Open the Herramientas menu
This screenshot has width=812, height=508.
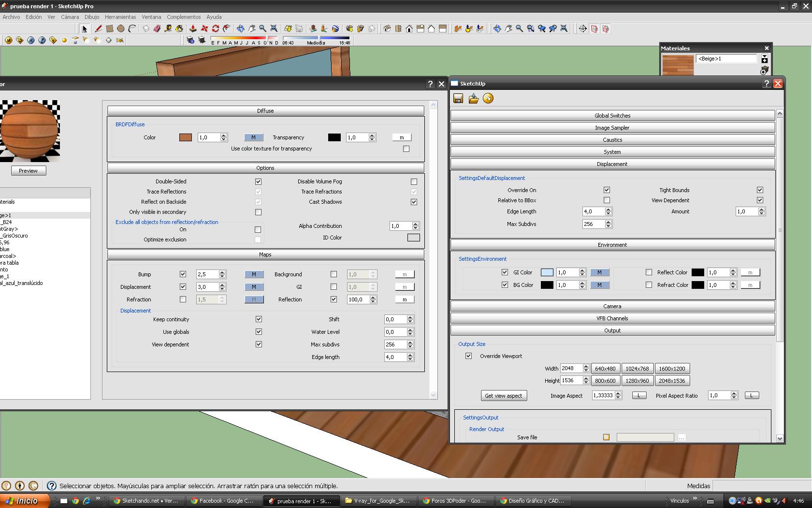point(120,17)
